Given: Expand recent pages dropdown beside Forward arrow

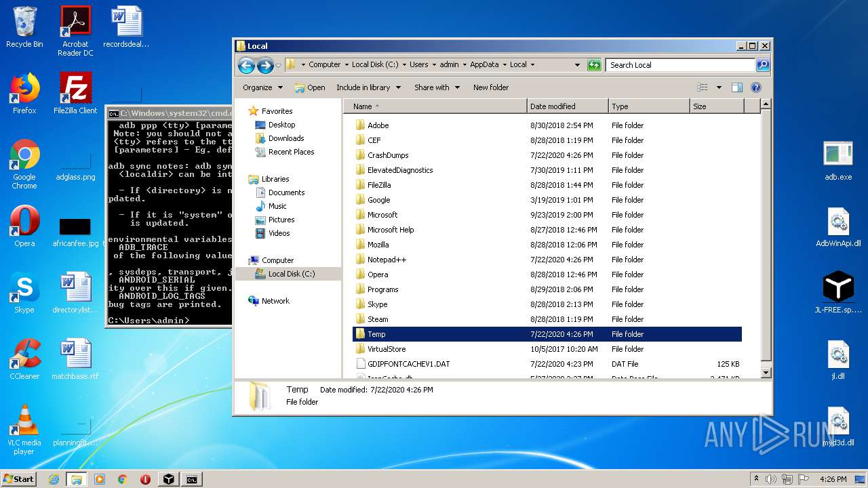Looking at the screenshot, I should (278, 66).
